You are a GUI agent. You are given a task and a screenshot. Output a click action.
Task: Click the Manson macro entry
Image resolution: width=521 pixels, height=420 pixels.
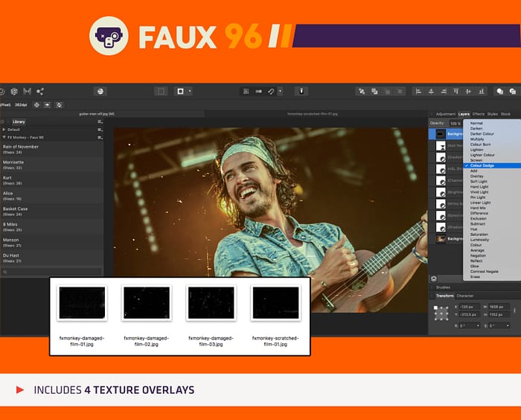(52, 242)
